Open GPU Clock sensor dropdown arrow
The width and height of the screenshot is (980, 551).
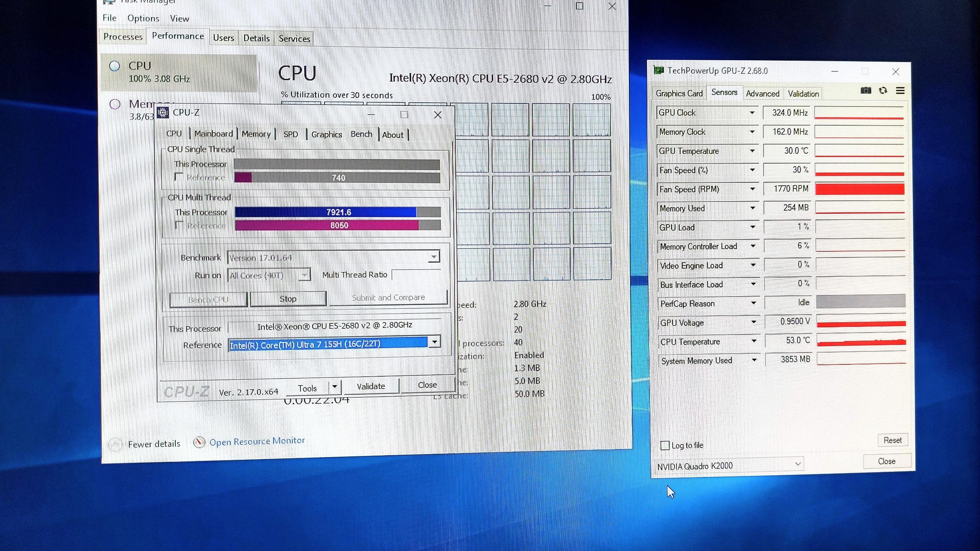[752, 113]
